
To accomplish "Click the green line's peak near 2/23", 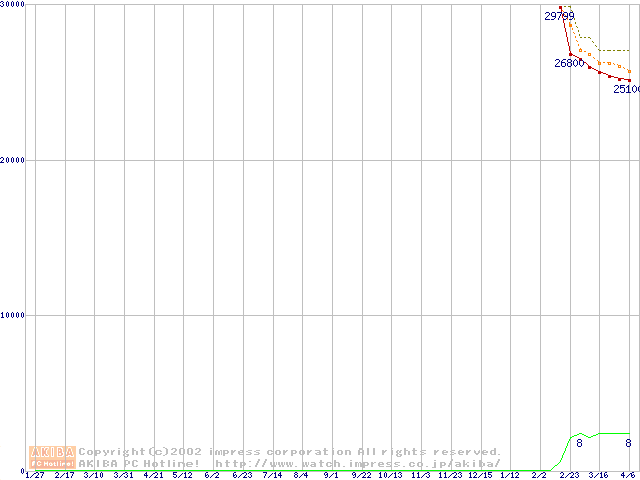I will (x=580, y=434).
